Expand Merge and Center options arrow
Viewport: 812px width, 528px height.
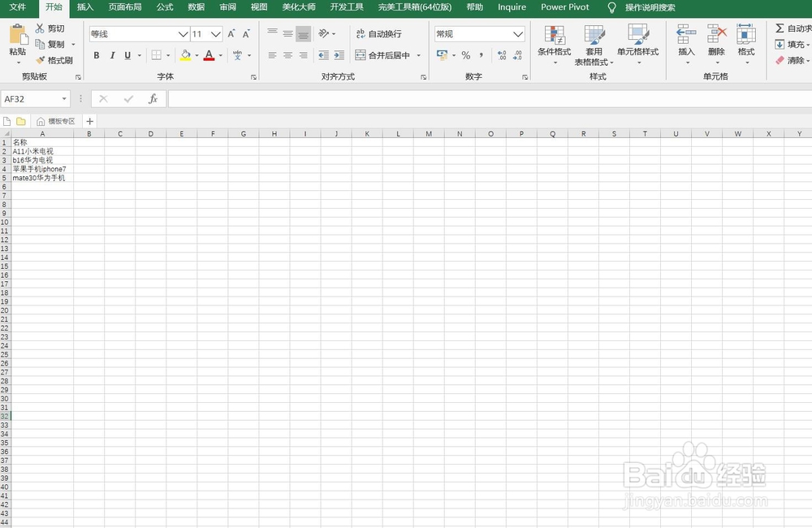pyautogui.click(x=418, y=55)
